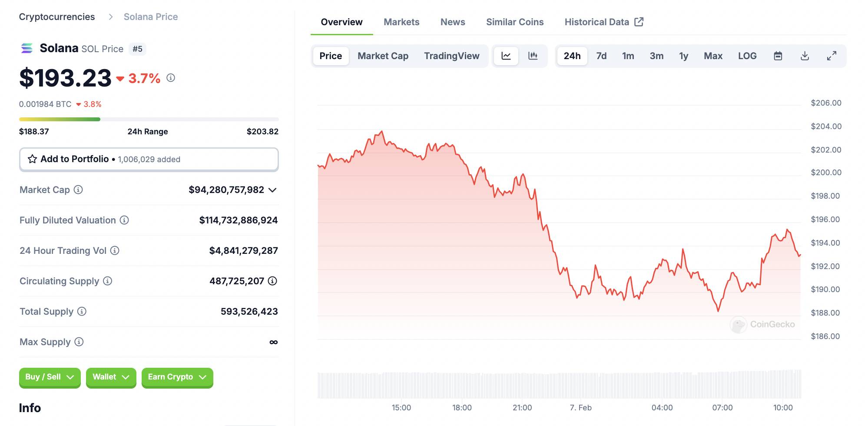Switch to line chart view icon
Viewport: 868px width, 426px height.
[506, 56]
